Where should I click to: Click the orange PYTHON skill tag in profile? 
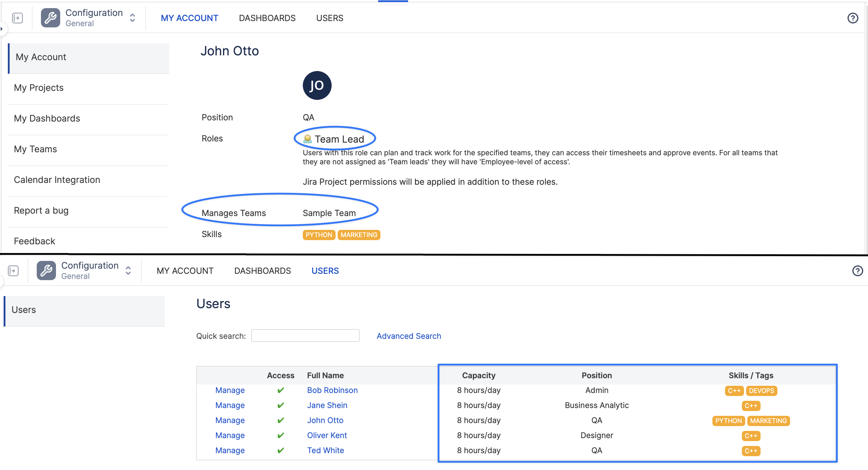(318, 235)
